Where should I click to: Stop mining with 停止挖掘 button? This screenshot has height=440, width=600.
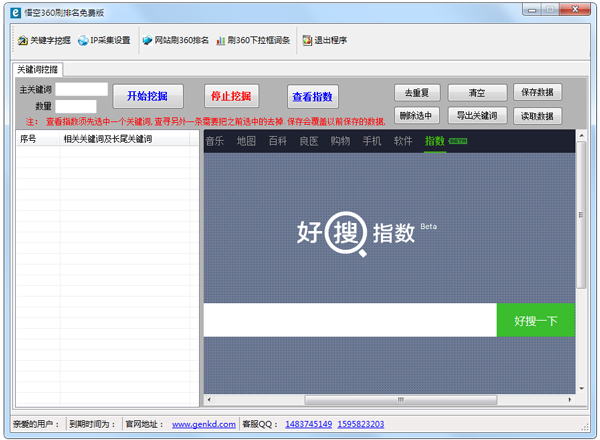click(x=231, y=96)
